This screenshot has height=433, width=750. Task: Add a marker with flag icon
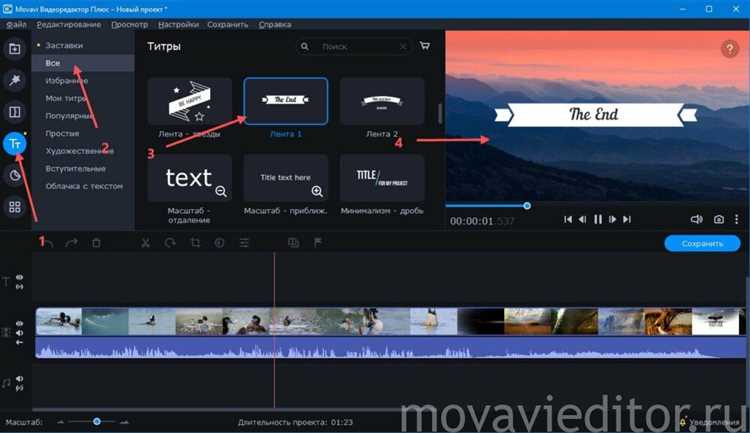coord(318,243)
